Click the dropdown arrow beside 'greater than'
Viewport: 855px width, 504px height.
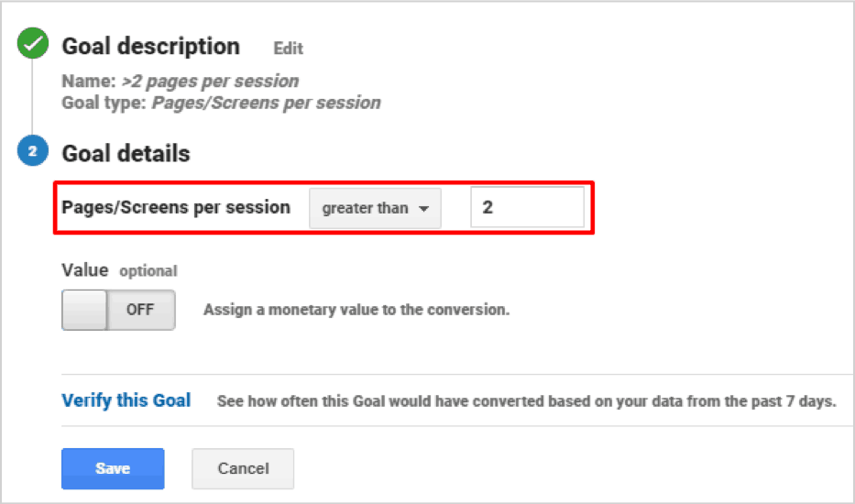(423, 209)
